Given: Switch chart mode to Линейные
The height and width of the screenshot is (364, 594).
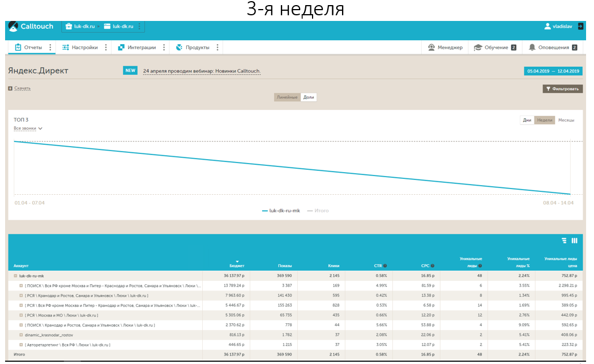Looking at the screenshot, I should click(x=287, y=97).
